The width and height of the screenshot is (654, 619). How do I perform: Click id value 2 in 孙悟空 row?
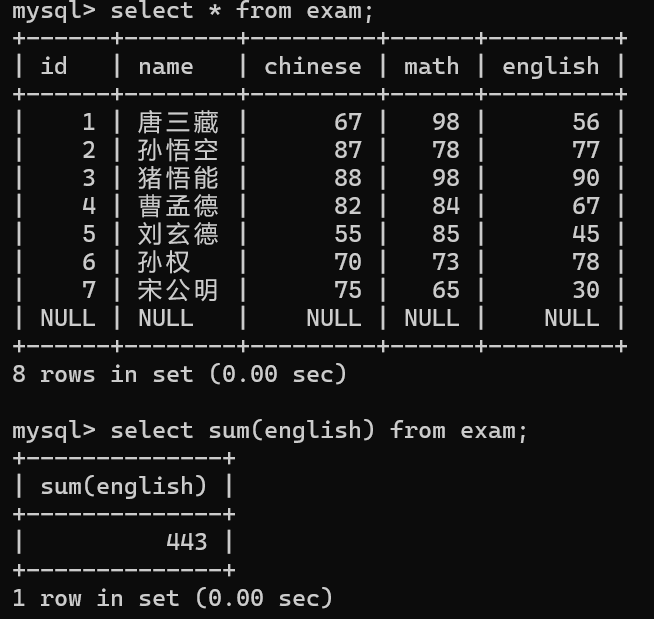[x=89, y=150]
